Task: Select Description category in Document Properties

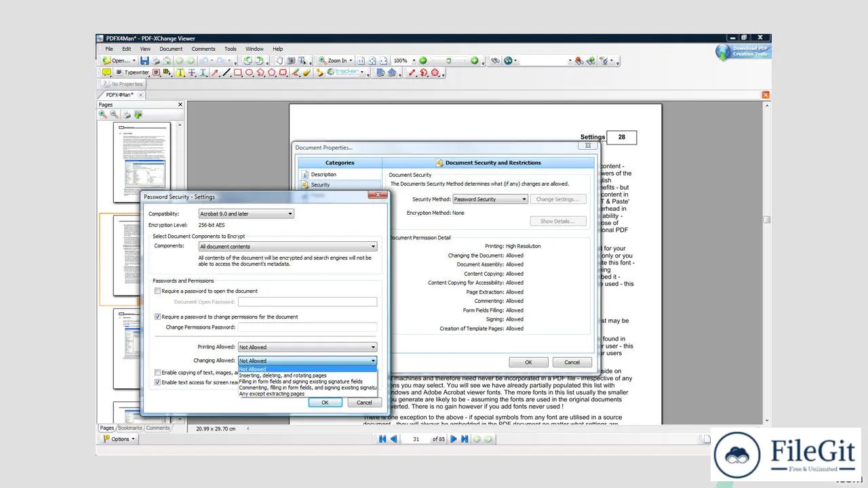Action: (323, 174)
